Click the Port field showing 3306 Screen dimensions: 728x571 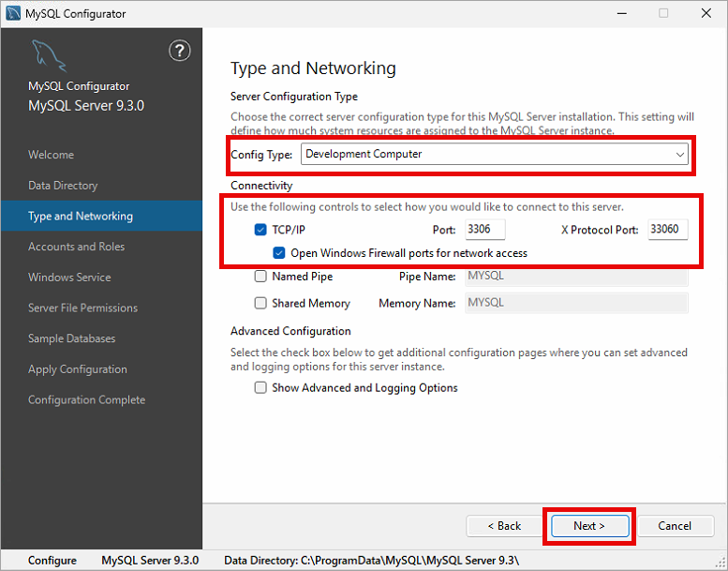coord(485,229)
